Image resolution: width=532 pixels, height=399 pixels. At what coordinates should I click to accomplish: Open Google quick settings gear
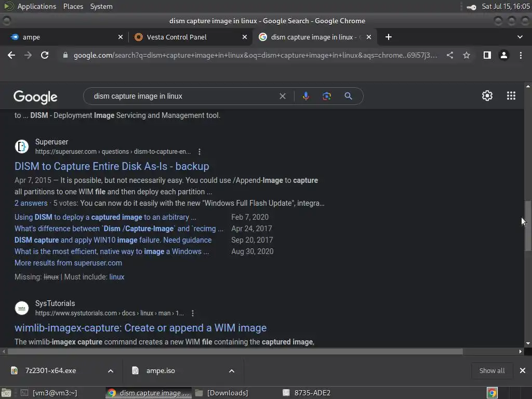point(487,96)
